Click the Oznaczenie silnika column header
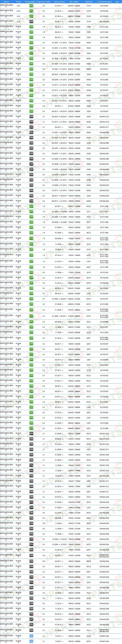The width and height of the screenshot is (122, 644). (x=104, y=2)
